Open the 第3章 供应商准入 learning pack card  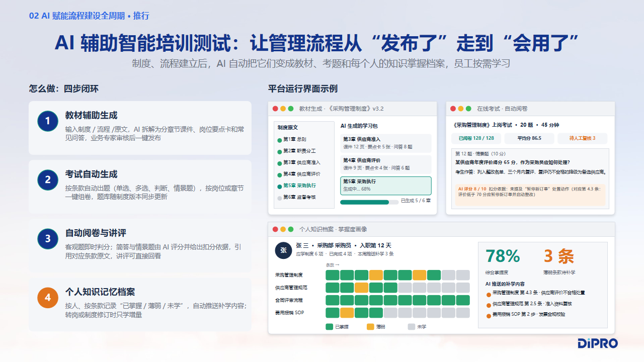click(x=386, y=143)
